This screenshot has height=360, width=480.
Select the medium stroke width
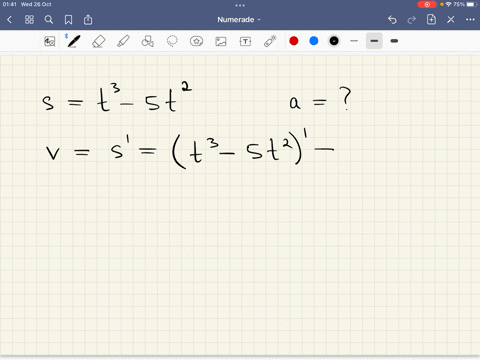(x=374, y=41)
